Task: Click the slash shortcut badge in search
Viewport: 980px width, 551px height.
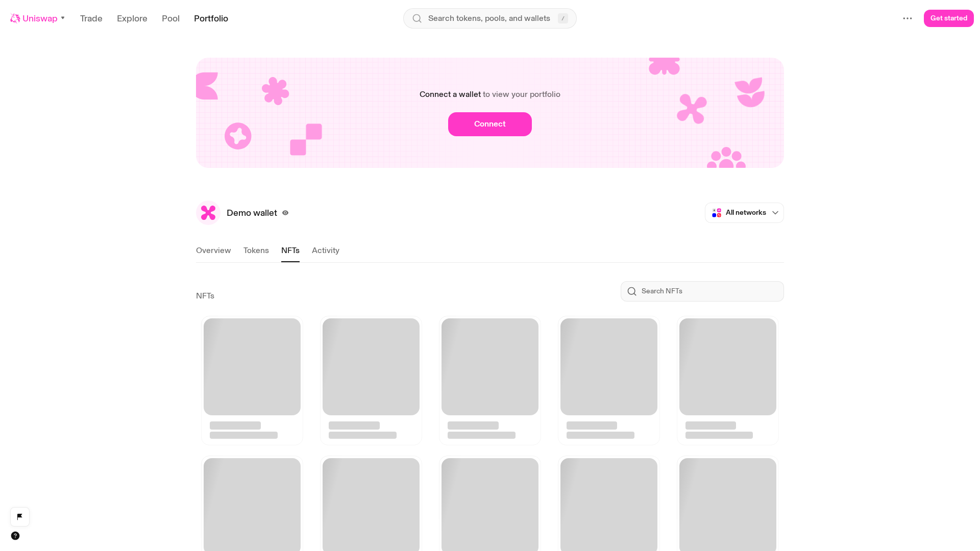Action: coord(563,18)
